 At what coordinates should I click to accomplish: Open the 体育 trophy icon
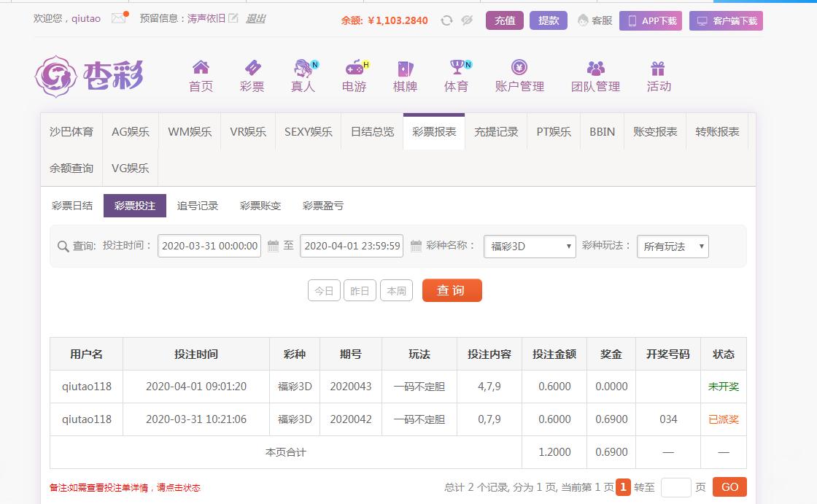(457, 69)
